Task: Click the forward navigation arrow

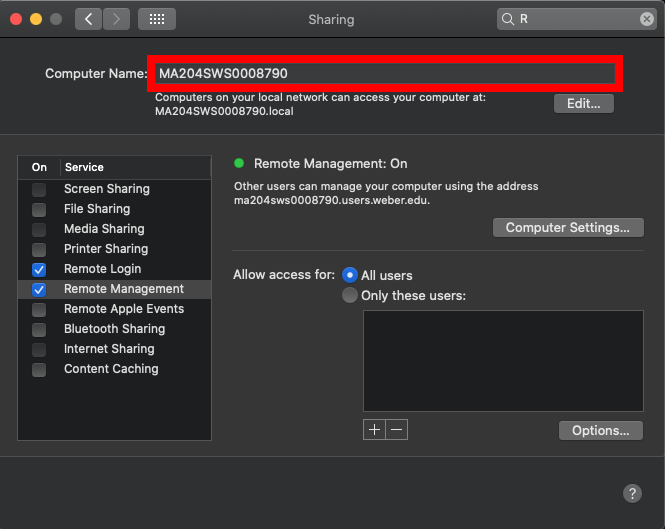Action: 116,19
